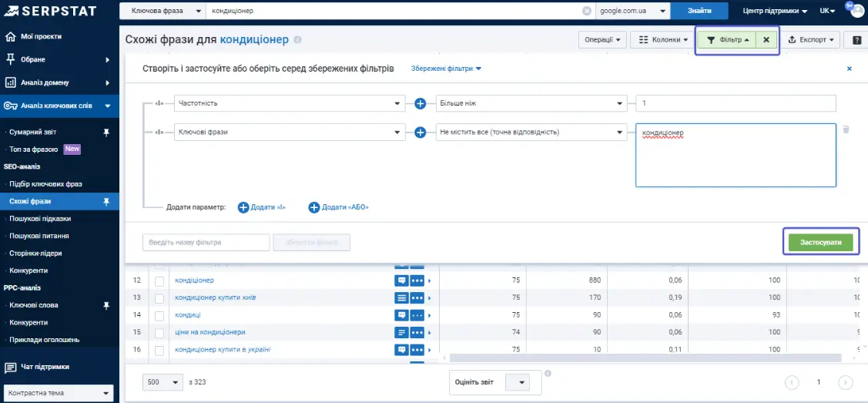Image resolution: width=868 pixels, height=403 pixels.
Task: Check the box for row 13
Action: click(159, 298)
